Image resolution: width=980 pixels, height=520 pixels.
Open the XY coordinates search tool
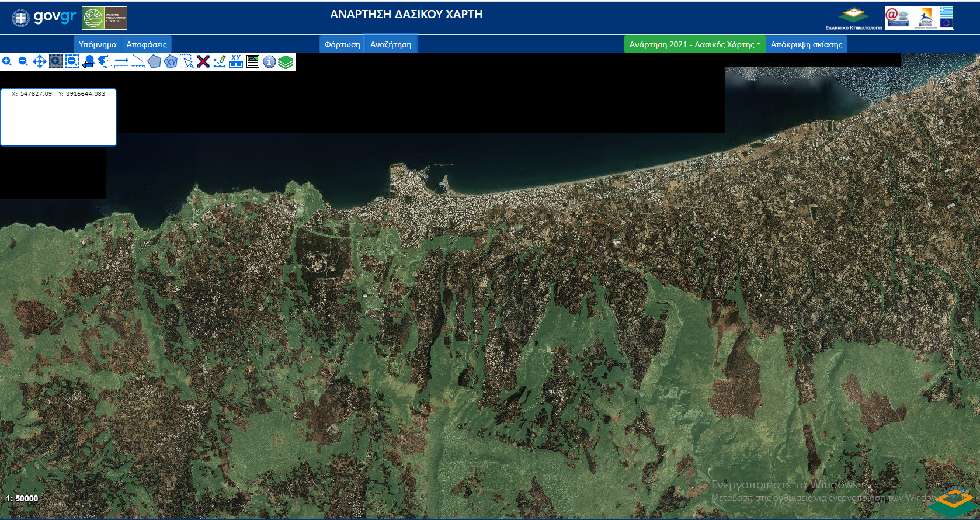[x=236, y=61]
